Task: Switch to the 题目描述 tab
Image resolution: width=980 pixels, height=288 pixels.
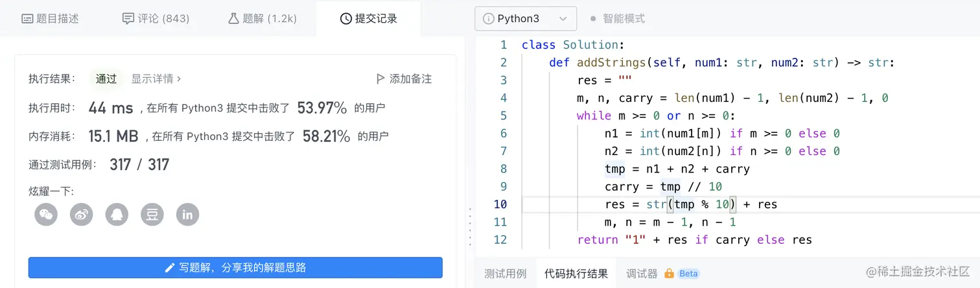Action: (51, 19)
